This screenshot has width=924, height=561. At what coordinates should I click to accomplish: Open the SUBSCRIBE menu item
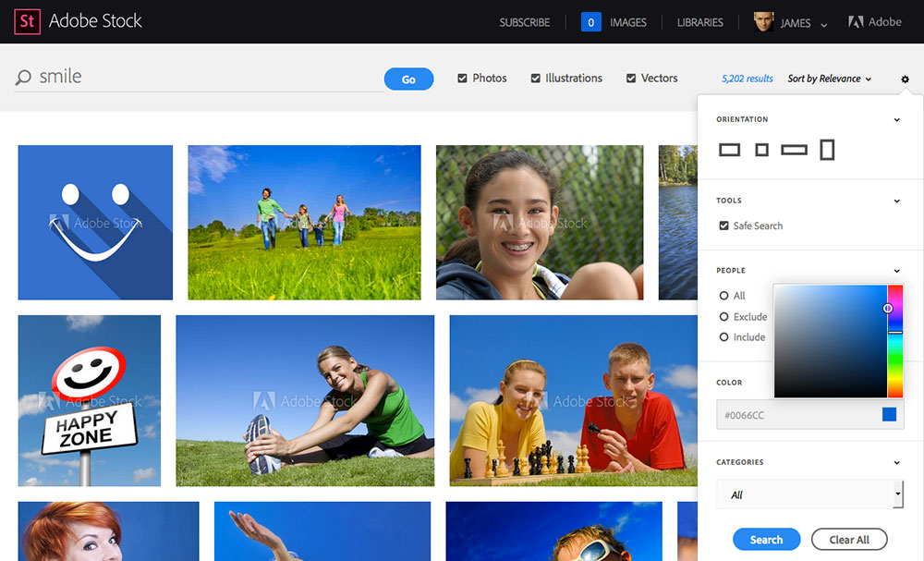(x=524, y=22)
